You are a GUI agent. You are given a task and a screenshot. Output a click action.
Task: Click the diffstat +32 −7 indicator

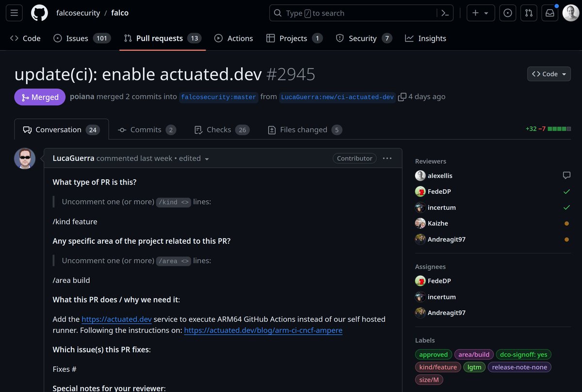pyautogui.click(x=548, y=129)
